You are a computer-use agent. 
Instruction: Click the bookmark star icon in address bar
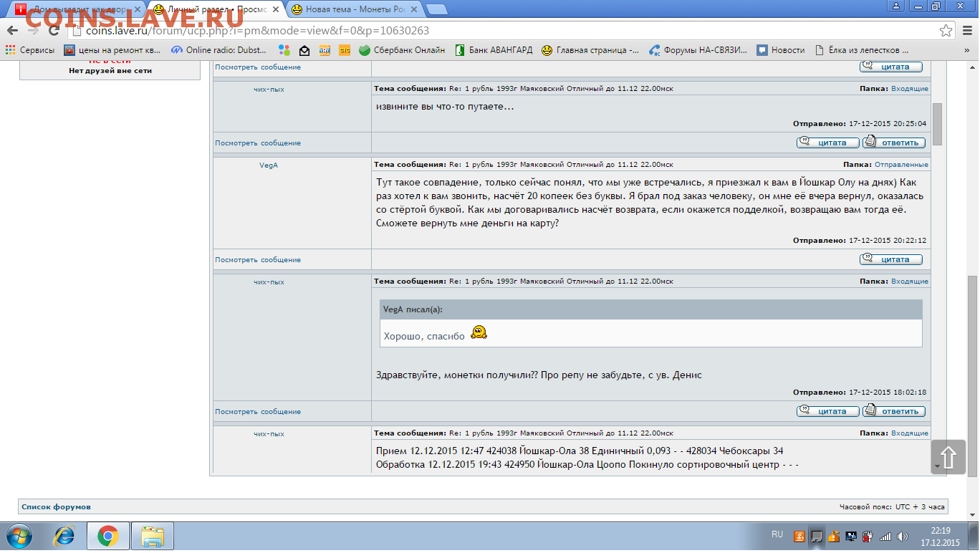[946, 31]
